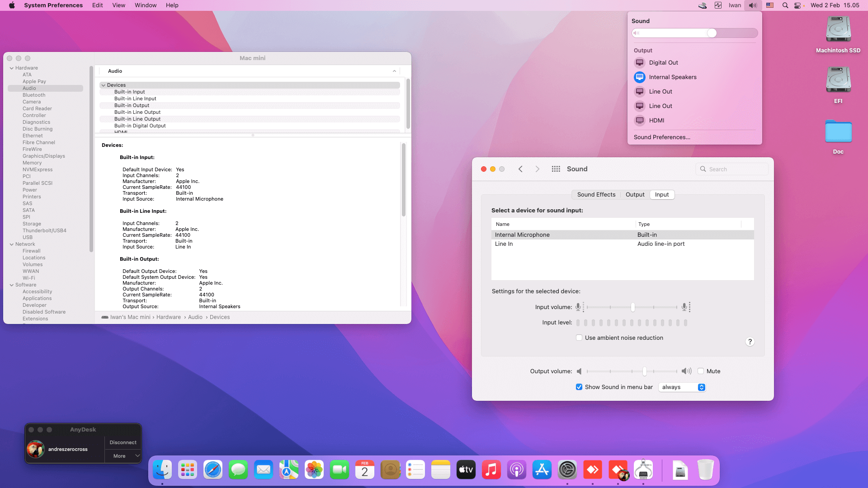Tick the Mute checkbox
The height and width of the screenshot is (488, 868).
pos(701,371)
